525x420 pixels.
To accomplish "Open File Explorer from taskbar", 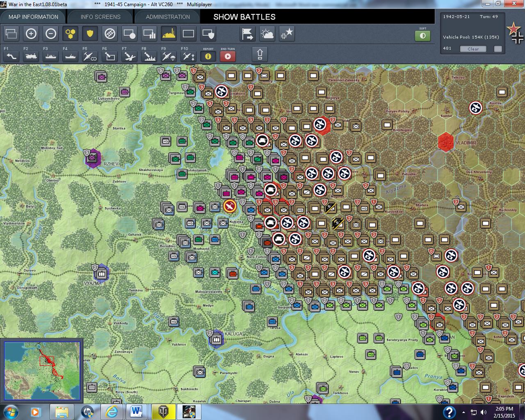I will coord(62,412).
